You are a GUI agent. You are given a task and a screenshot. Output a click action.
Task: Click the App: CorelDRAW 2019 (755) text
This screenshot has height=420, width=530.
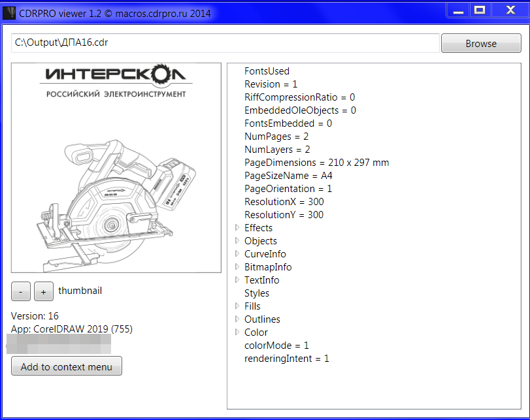[x=72, y=329]
